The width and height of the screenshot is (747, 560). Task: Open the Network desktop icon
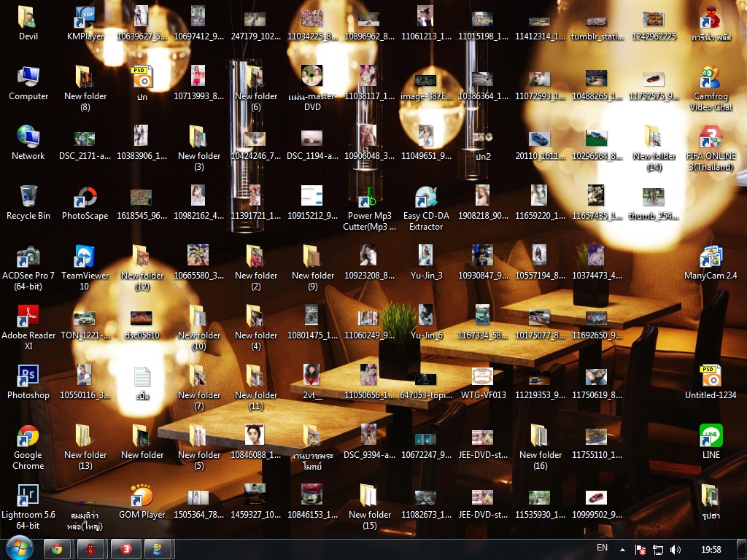(x=28, y=143)
